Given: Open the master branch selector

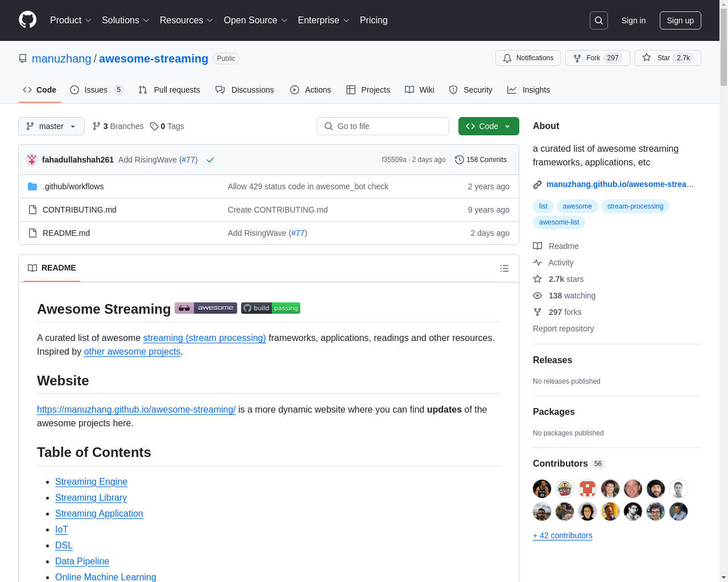Looking at the screenshot, I should 51,126.
